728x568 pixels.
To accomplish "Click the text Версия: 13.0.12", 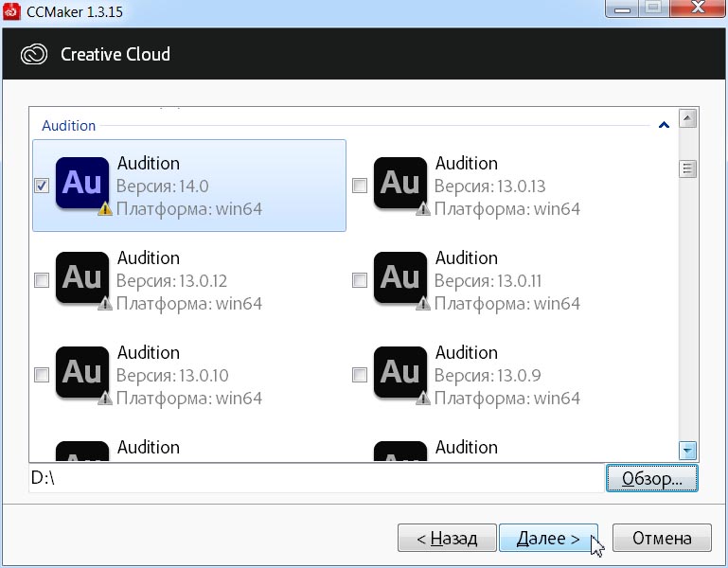I will coord(171,281).
